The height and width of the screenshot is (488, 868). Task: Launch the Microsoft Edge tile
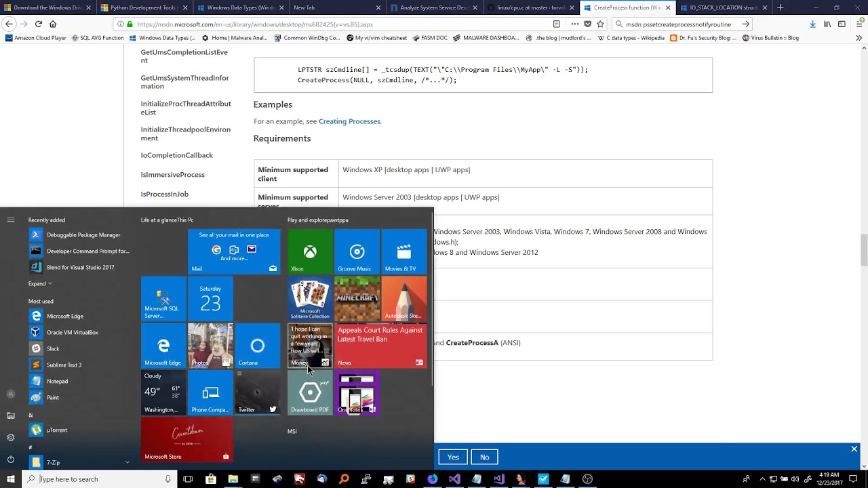tap(163, 345)
